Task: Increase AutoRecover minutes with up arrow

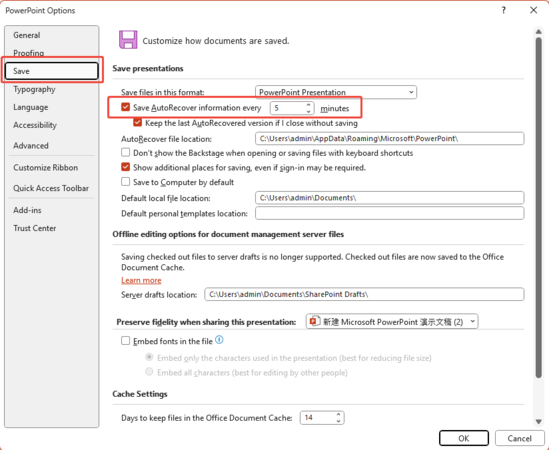Action: click(308, 105)
